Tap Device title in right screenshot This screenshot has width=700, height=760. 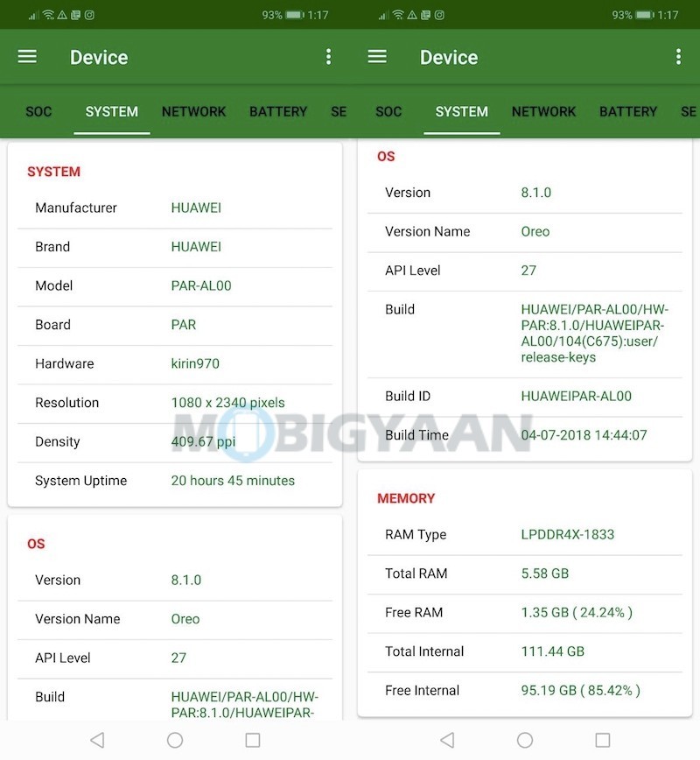point(449,57)
